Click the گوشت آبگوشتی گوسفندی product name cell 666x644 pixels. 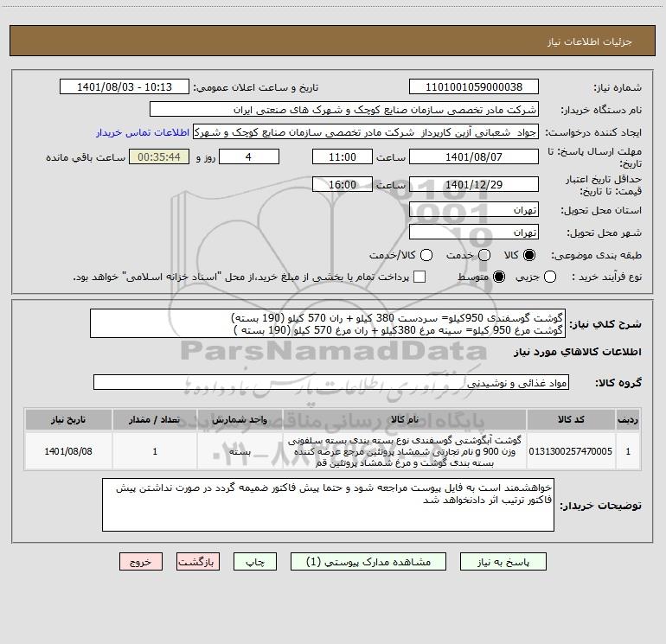tap(405, 451)
